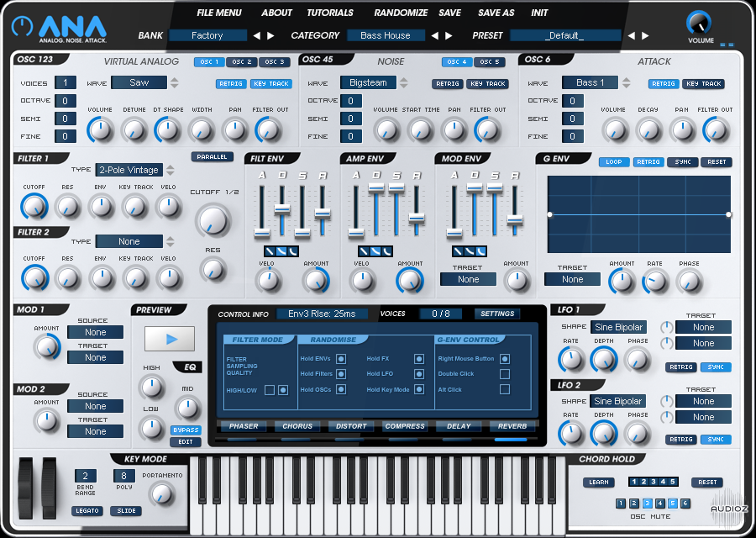Toggle OSC 123 Retrig
Image resolution: width=756 pixels, height=538 pixels.
tap(231, 84)
